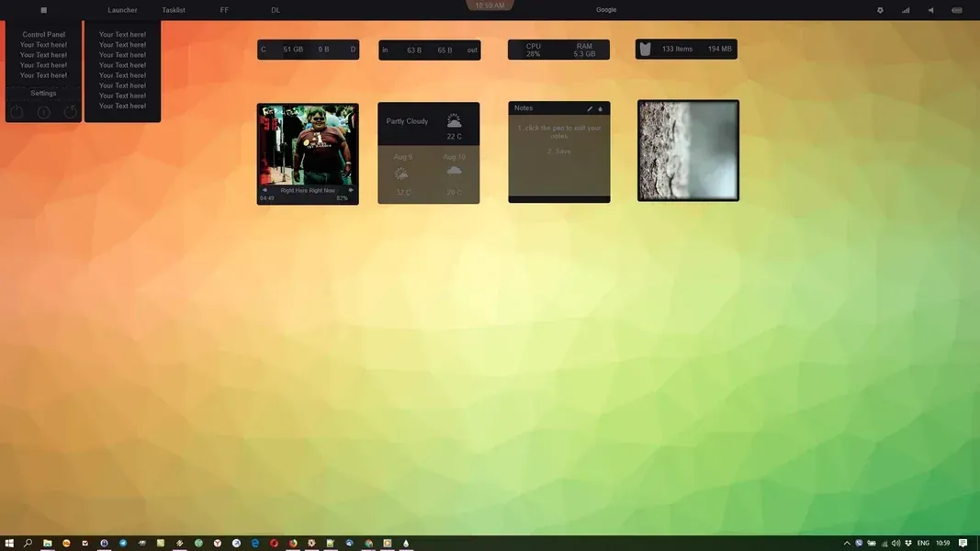Click the sleep circle icon under Settings
Screen dimensions: 980x551
click(x=44, y=112)
